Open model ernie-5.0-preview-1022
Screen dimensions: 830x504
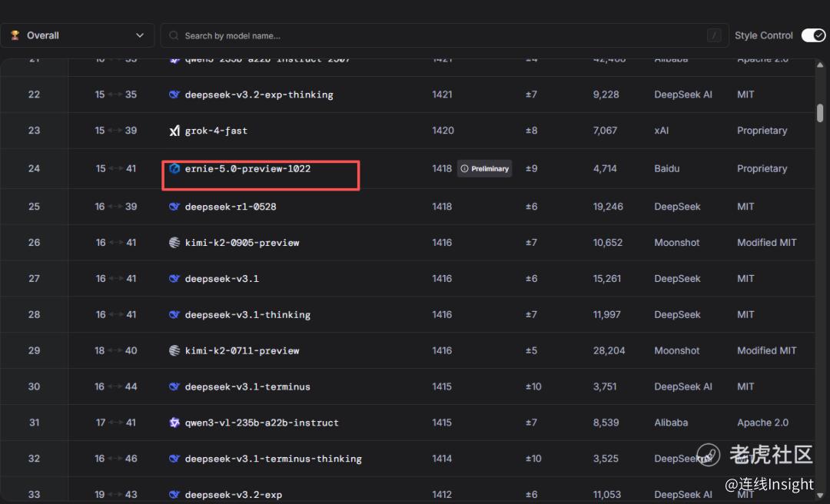[247, 168]
